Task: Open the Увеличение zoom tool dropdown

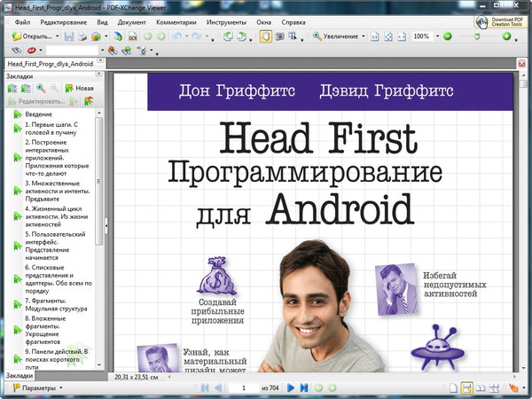Action: click(364, 36)
